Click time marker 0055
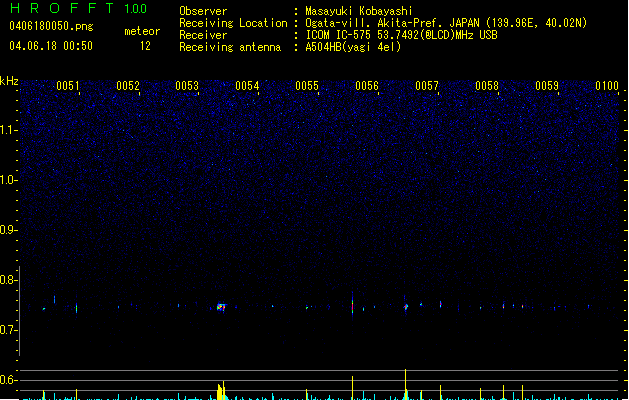629x400 pixels. pos(307,86)
